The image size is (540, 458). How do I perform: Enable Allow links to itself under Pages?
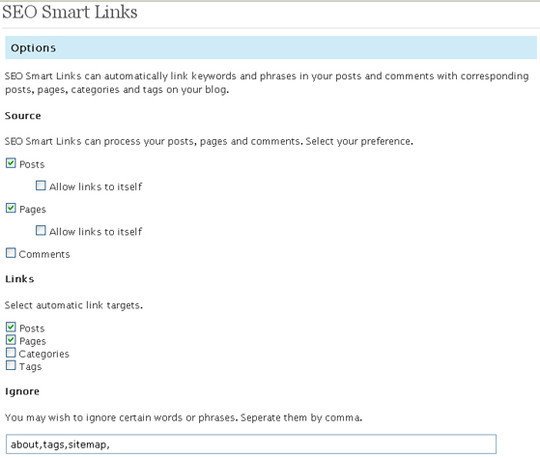[41, 230]
